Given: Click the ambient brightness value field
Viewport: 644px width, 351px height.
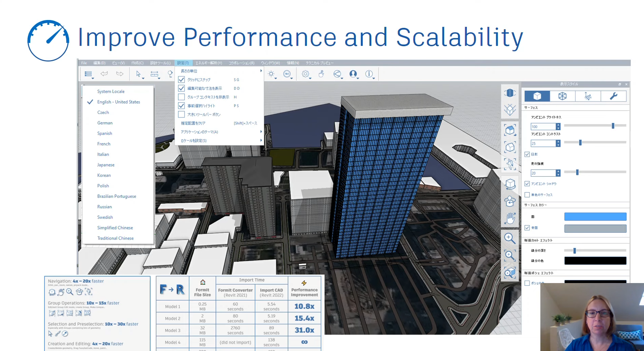Looking at the screenshot, I should tap(543, 126).
